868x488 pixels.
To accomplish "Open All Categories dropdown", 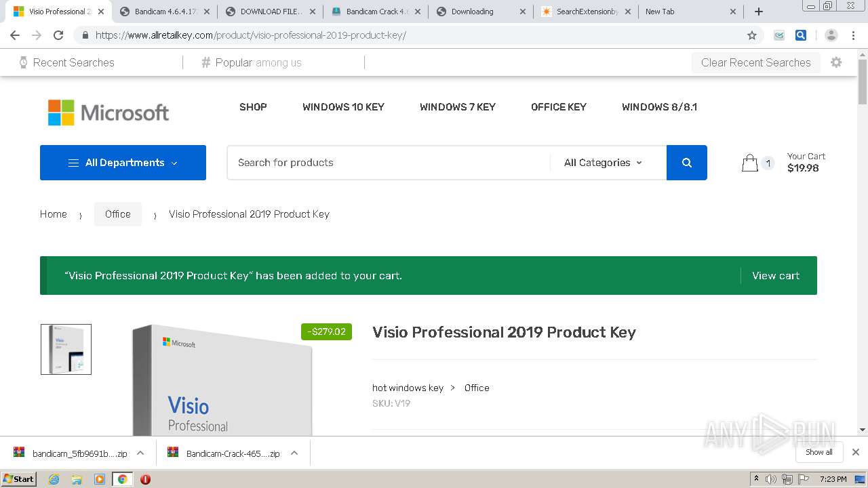I will [603, 163].
